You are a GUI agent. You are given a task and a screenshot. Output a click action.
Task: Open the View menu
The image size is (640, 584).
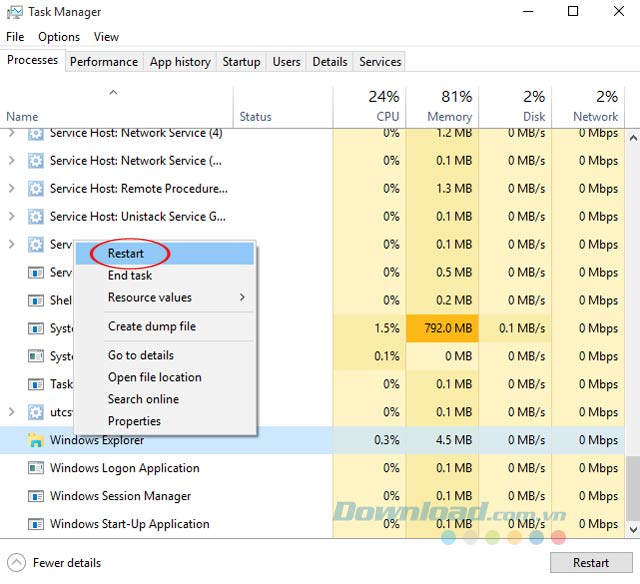click(106, 37)
